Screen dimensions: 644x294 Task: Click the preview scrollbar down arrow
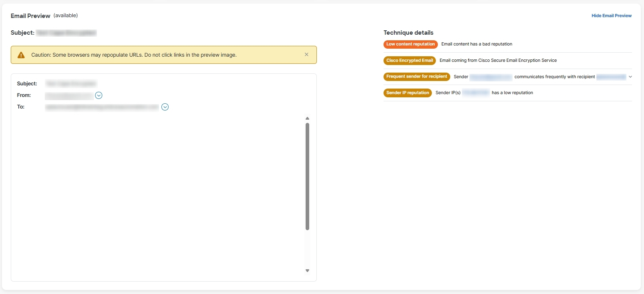coord(307,270)
